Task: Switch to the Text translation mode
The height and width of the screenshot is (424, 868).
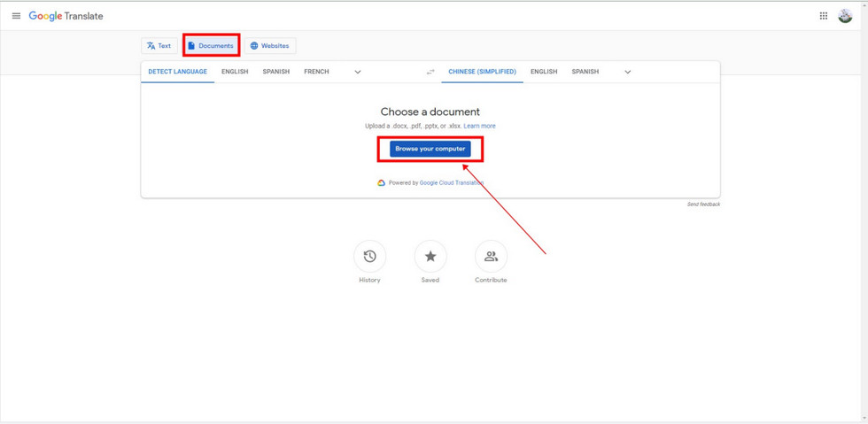Action: point(159,46)
